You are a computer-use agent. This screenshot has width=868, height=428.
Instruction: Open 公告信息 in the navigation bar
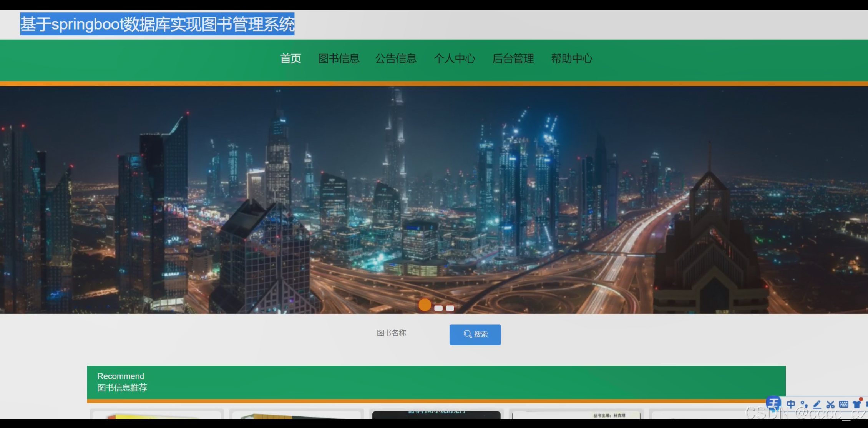coord(396,58)
